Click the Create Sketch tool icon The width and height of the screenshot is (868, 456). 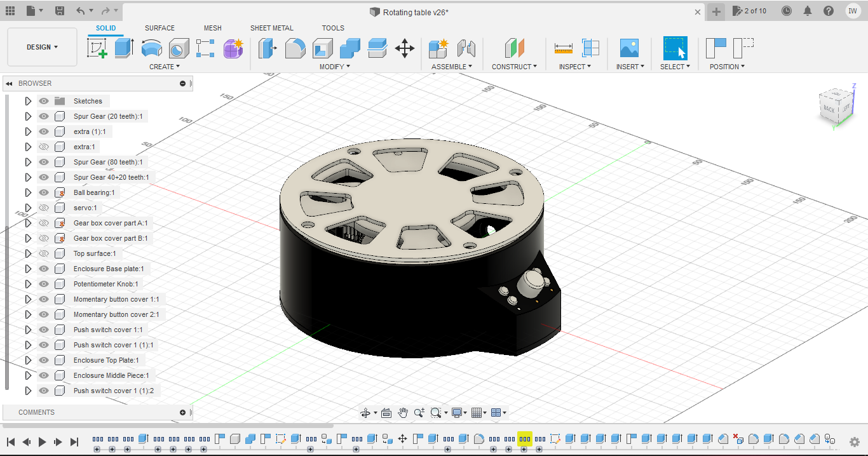click(x=97, y=48)
